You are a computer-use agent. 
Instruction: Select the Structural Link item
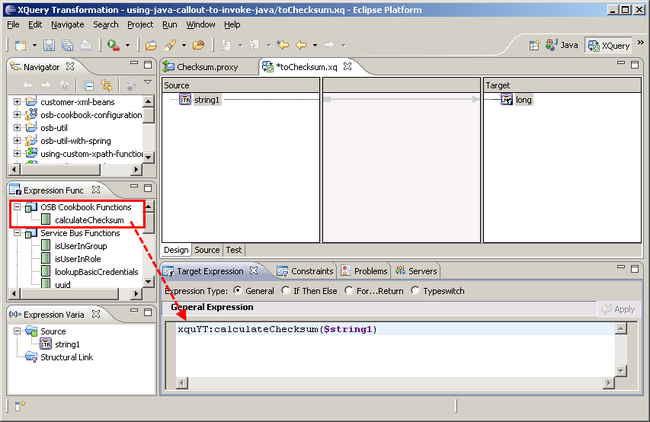click(x=66, y=357)
